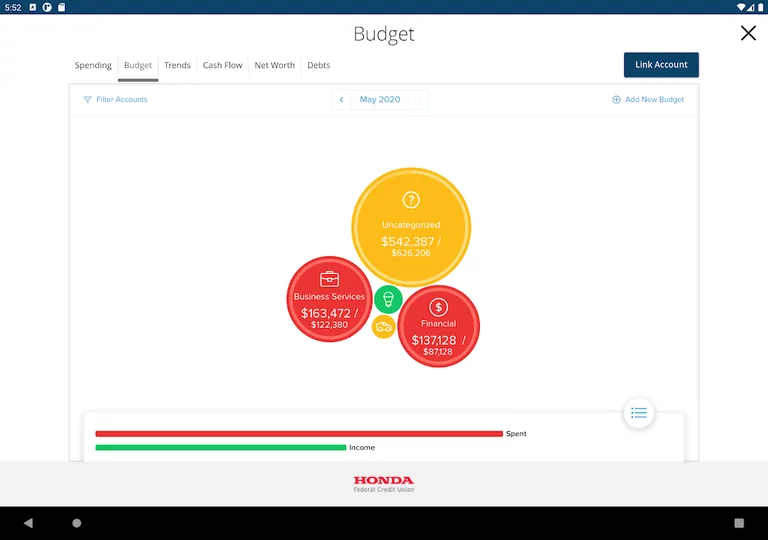Screen dimensions: 768x540
Task: Switch to the Spending tab
Action: [93, 66]
